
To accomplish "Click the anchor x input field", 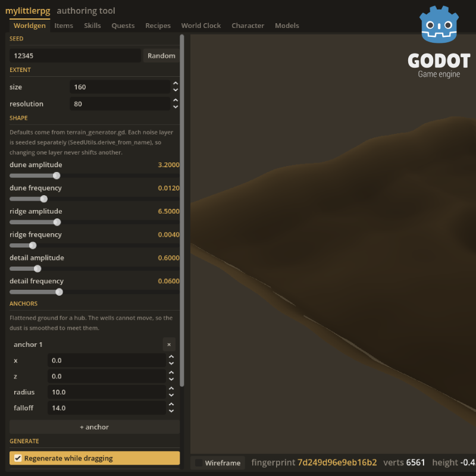I will point(107,361).
